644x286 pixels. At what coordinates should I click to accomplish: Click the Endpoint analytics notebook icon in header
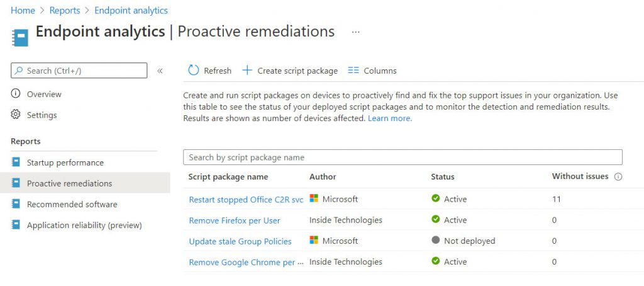point(19,37)
